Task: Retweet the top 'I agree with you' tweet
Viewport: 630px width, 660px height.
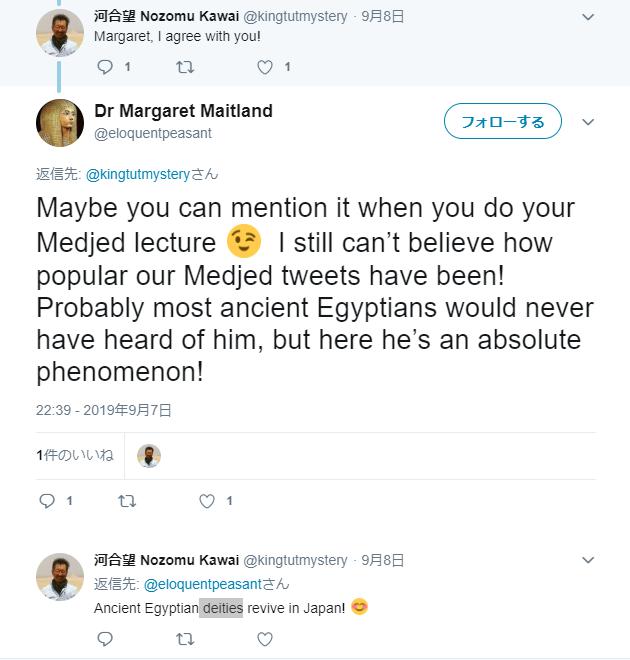Action: coord(184,67)
